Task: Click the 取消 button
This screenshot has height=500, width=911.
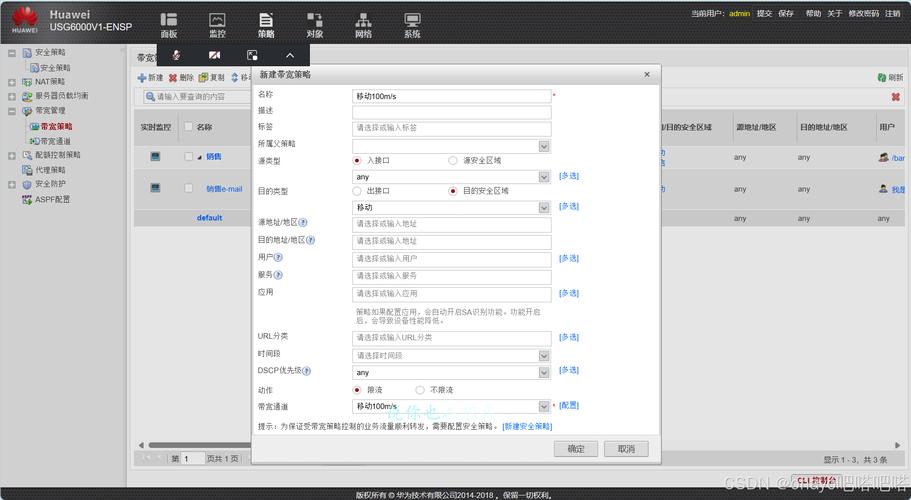Action: pos(626,449)
